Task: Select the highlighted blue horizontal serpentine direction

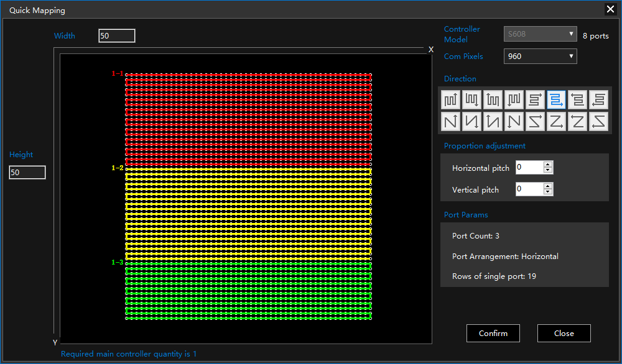Action: (556, 99)
